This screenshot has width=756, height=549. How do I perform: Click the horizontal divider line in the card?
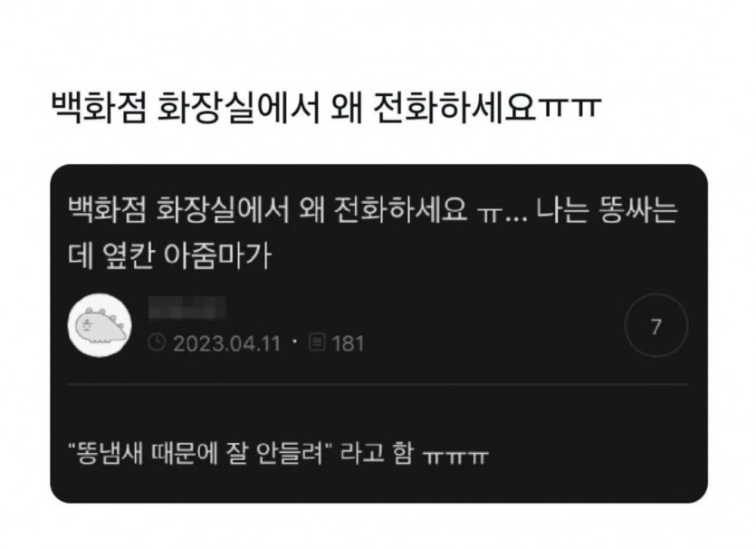coord(378,385)
